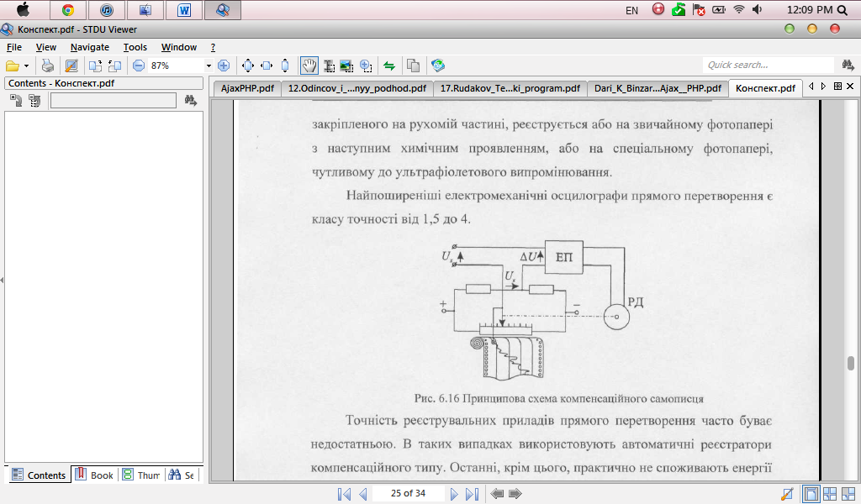Go to the last page
861x504 pixels.
click(x=473, y=494)
